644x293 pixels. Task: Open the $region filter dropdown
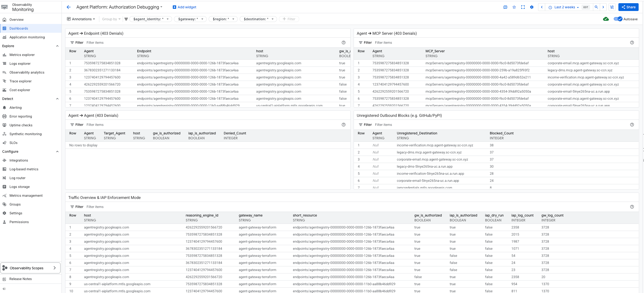click(x=223, y=19)
